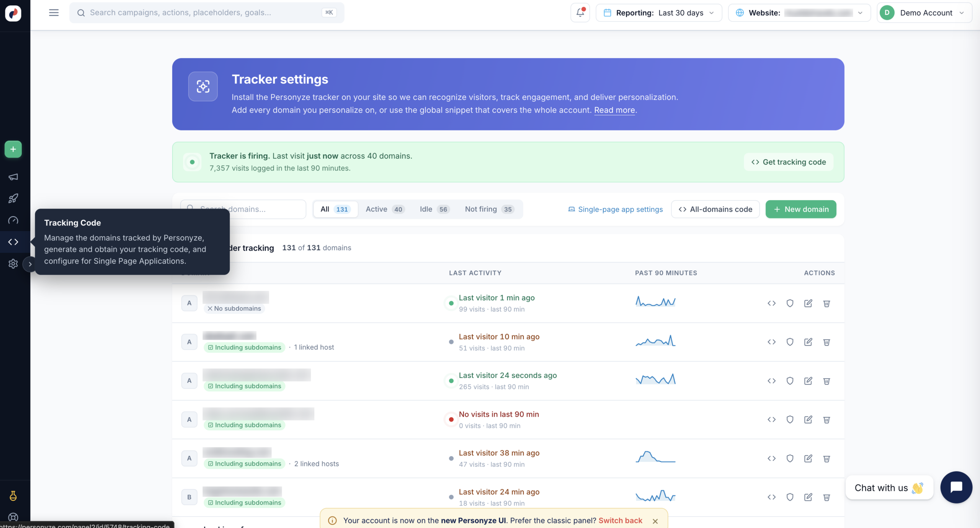Click the green plus create button in sidebar

tap(13, 149)
